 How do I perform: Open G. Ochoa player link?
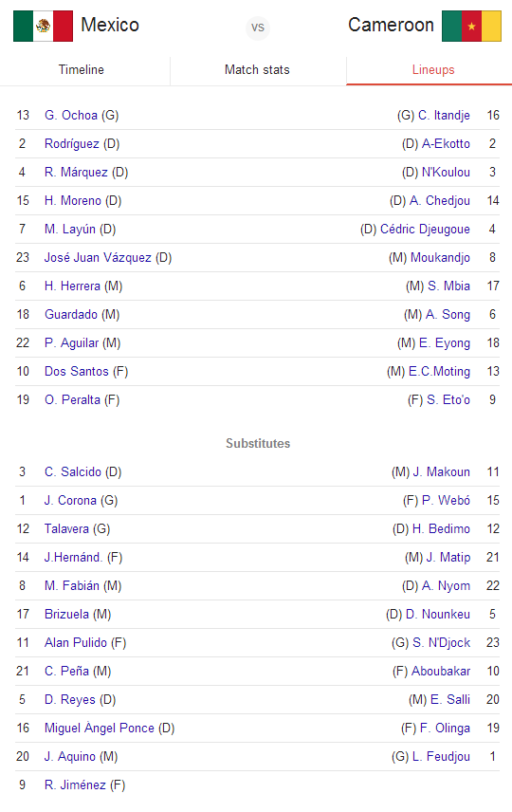[x=71, y=115]
